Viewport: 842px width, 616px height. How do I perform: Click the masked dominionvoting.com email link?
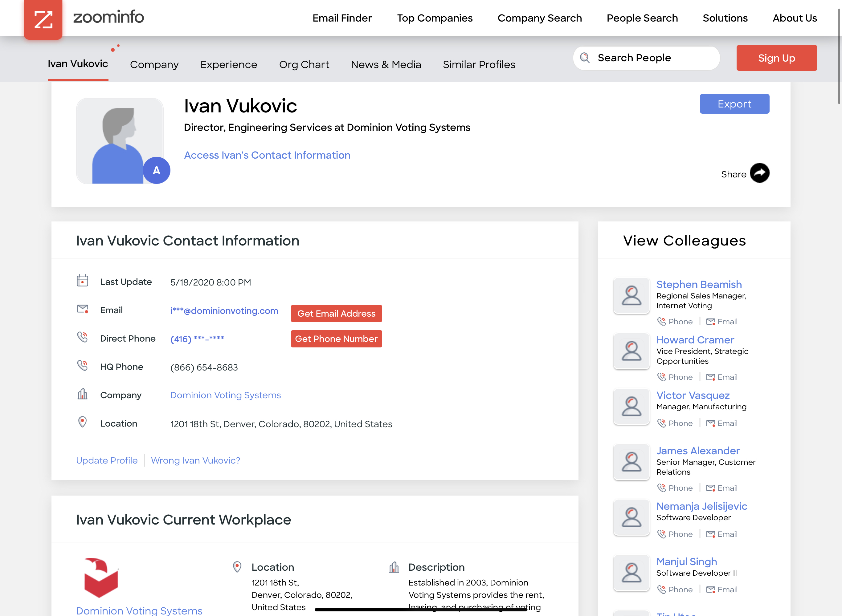point(224,310)
